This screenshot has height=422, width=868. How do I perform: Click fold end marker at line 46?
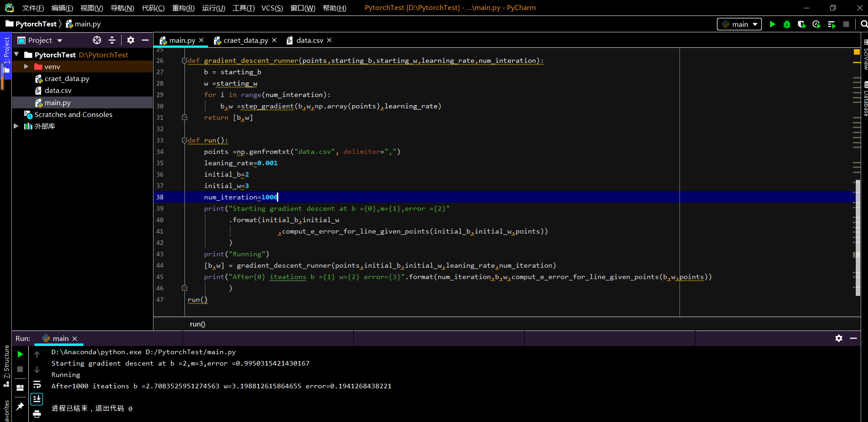coord(184,288)
